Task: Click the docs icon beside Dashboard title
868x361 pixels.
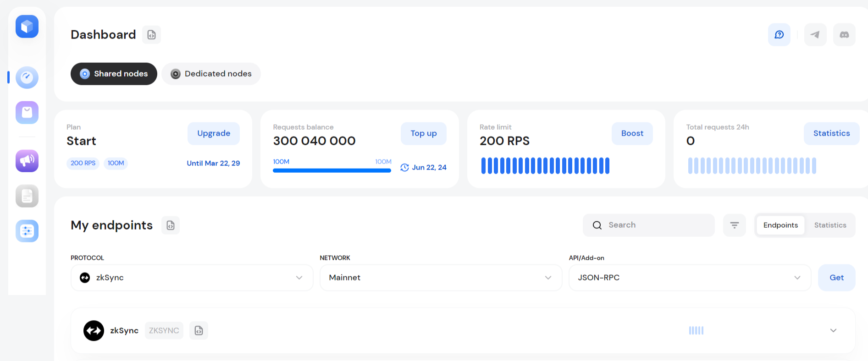Action: click(x=151, y=35)
